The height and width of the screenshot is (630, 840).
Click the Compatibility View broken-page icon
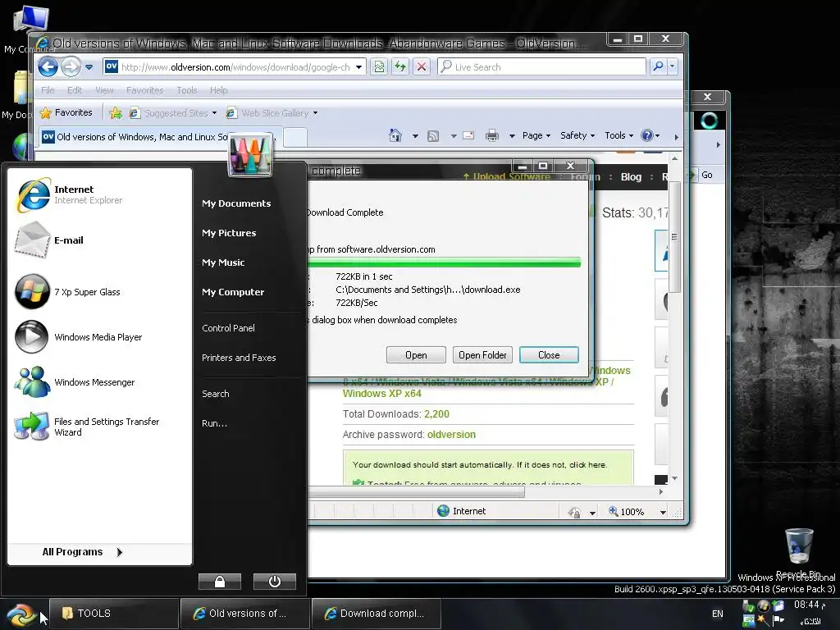[x=379, y=67]
